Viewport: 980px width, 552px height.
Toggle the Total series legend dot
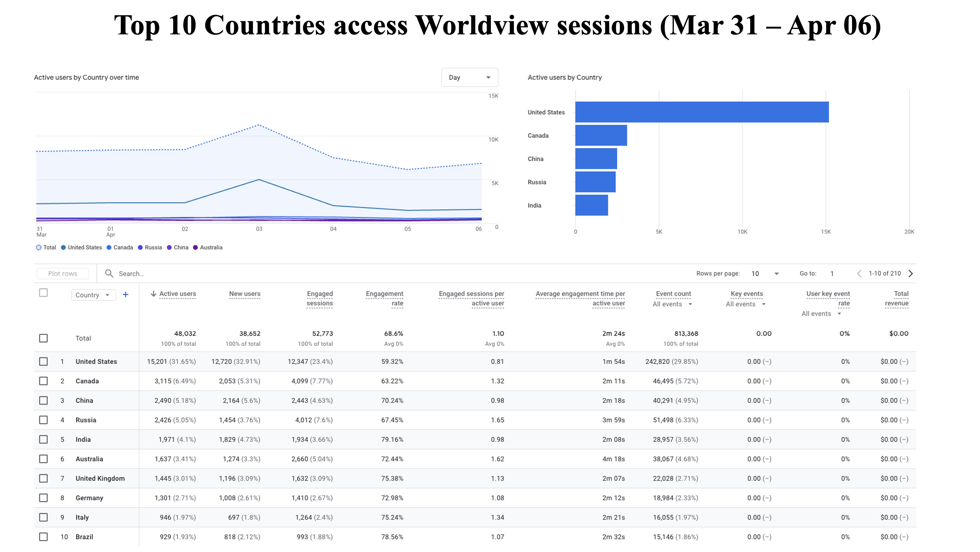[x=38, y=247]
